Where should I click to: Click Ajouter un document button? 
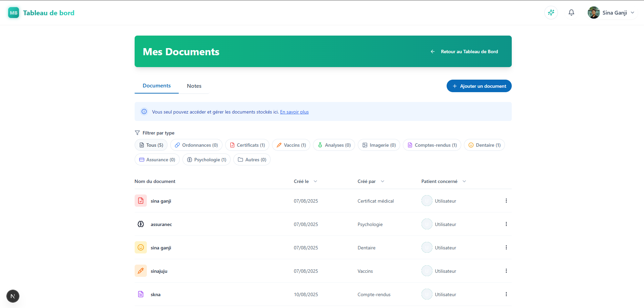click(479, 86)
